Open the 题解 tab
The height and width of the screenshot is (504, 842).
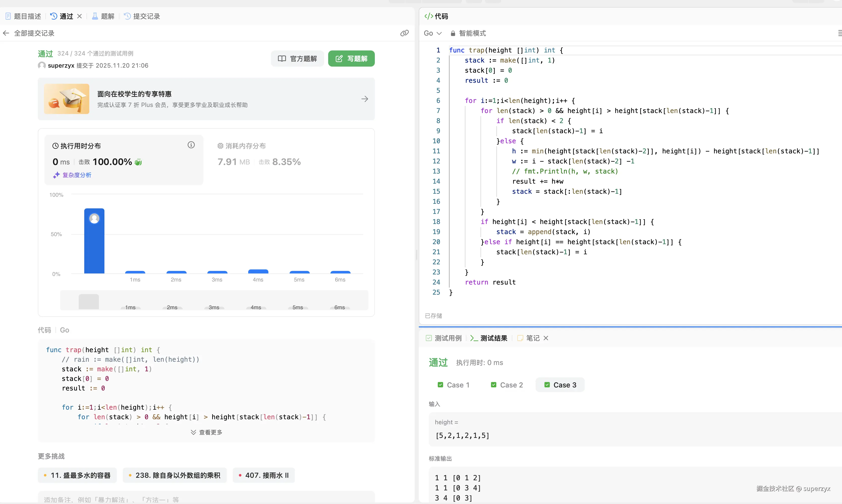(103, 16)
